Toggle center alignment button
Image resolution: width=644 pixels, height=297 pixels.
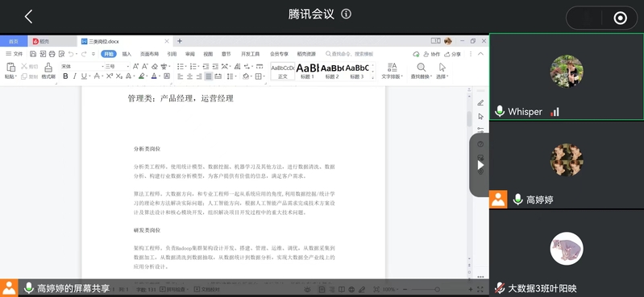tap(189, 76)
